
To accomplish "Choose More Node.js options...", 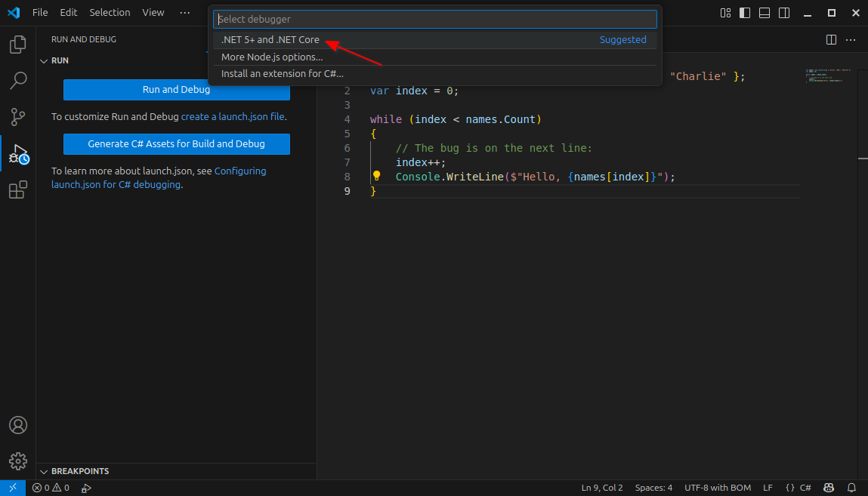I will (435, 57).
